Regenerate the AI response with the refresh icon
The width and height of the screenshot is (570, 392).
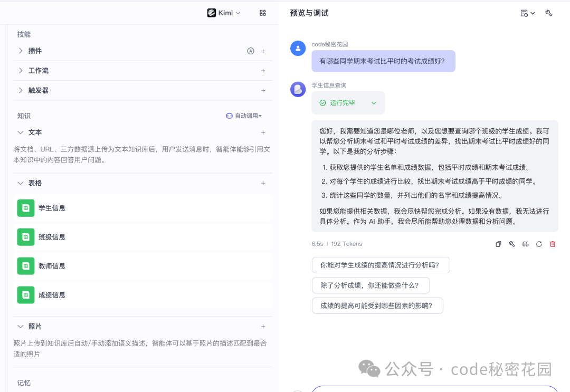point(538,244)
